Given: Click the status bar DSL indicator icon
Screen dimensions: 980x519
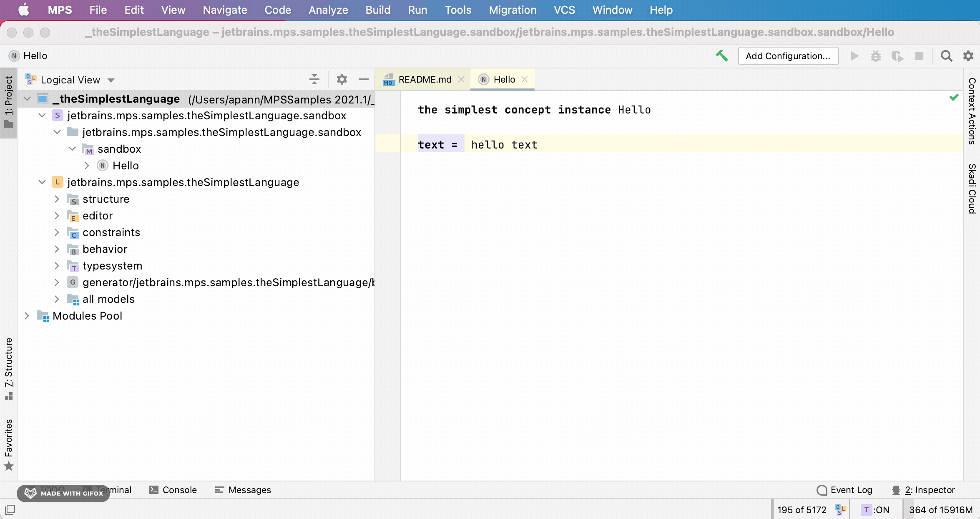Looking at the screenshot, I should click(841, 509).
